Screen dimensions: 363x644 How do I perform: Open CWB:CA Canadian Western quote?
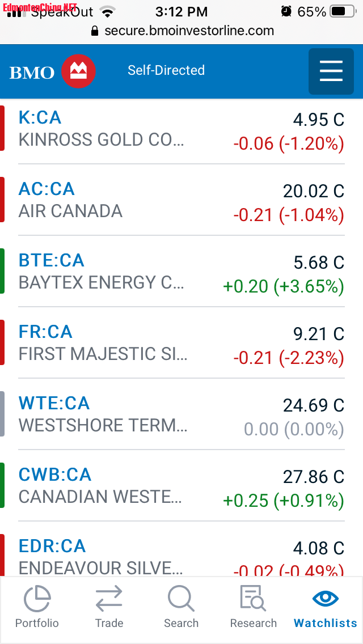point(55,474)
